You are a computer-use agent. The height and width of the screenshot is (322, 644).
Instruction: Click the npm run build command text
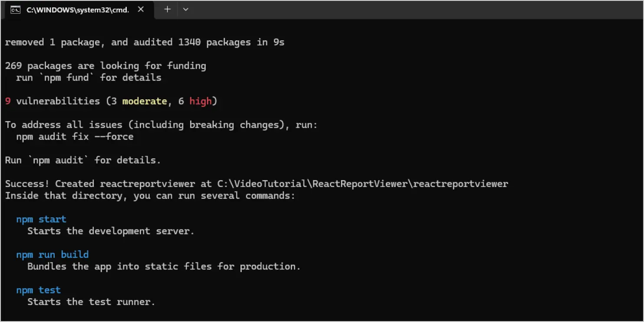coord(52,254)
